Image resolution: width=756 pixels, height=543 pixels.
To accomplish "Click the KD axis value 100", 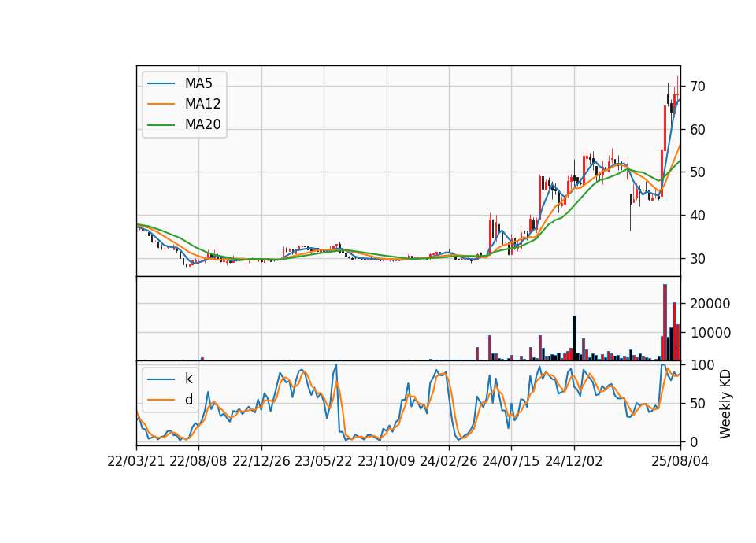I will 702,365.
